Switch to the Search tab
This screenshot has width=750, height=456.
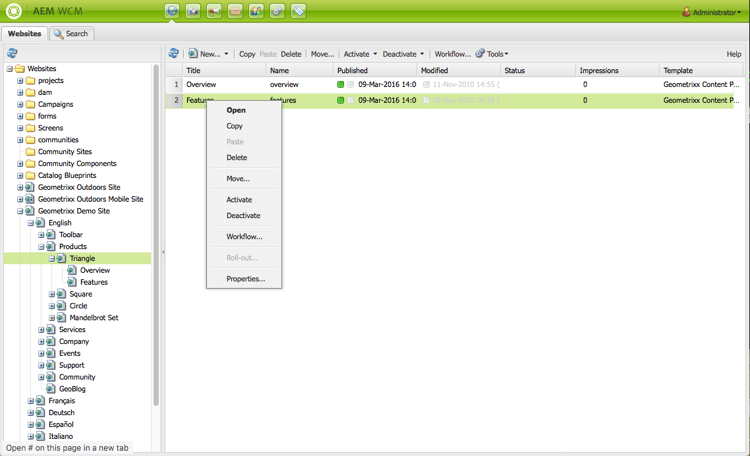pyautogui.click(x=71, y=33)
